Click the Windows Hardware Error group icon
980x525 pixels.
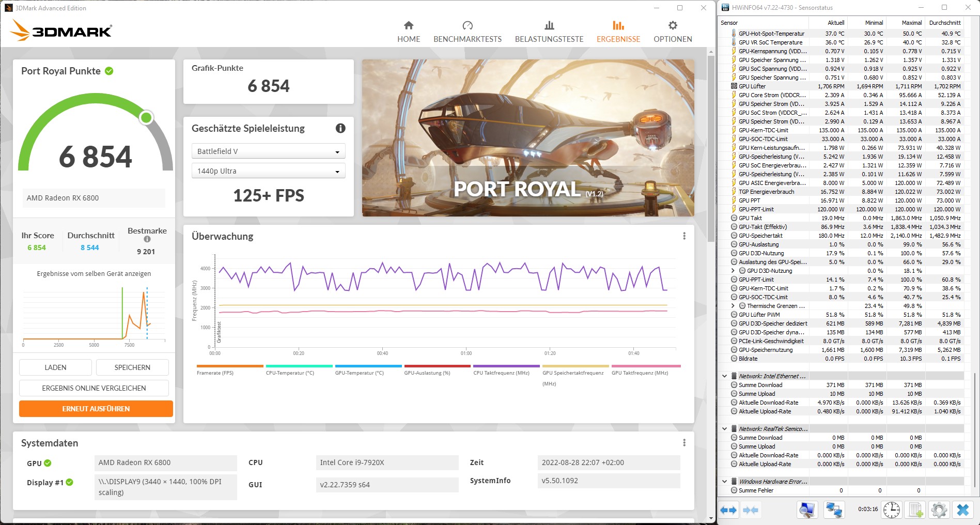coord(734,482)
